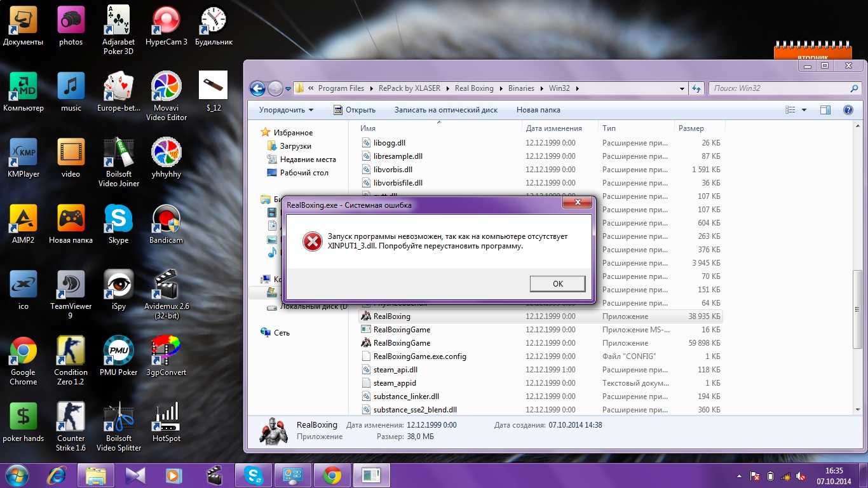This screenshot has width=868, height=488.
Task: Open the Windows Start menu
Action: click(x=18, y=475)
